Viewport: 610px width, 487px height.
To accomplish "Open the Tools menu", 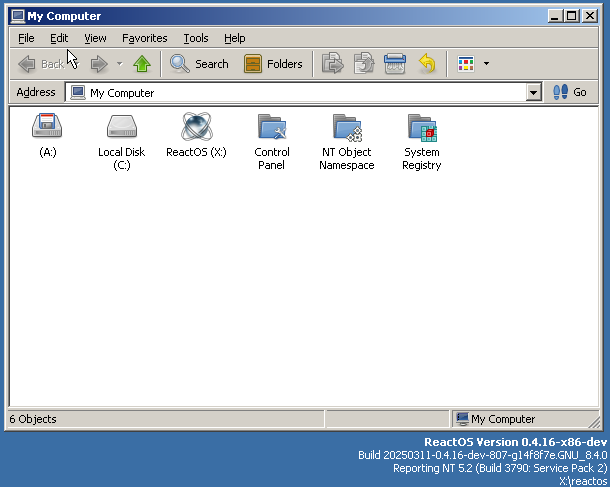I will coord(196,38).
